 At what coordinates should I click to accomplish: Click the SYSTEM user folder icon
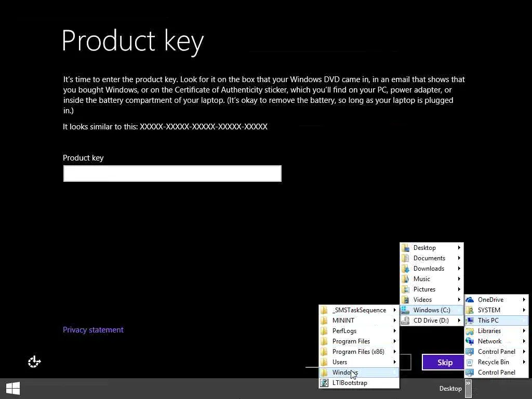470,310
